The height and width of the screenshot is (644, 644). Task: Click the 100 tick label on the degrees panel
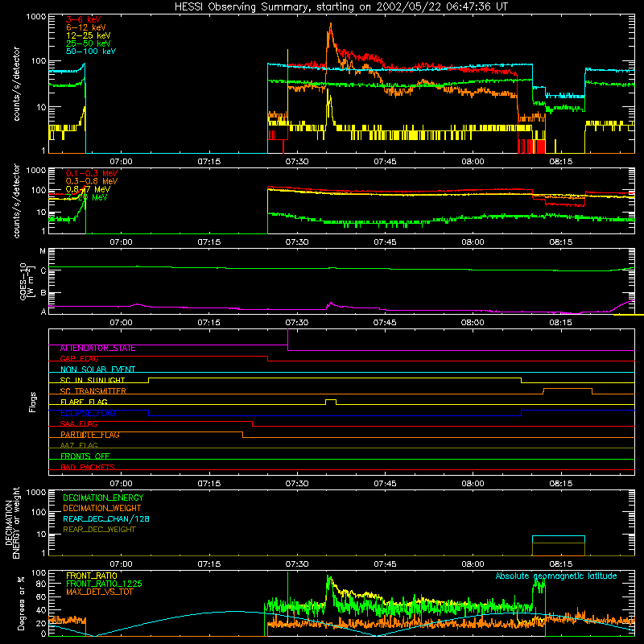tap(38, 572)
